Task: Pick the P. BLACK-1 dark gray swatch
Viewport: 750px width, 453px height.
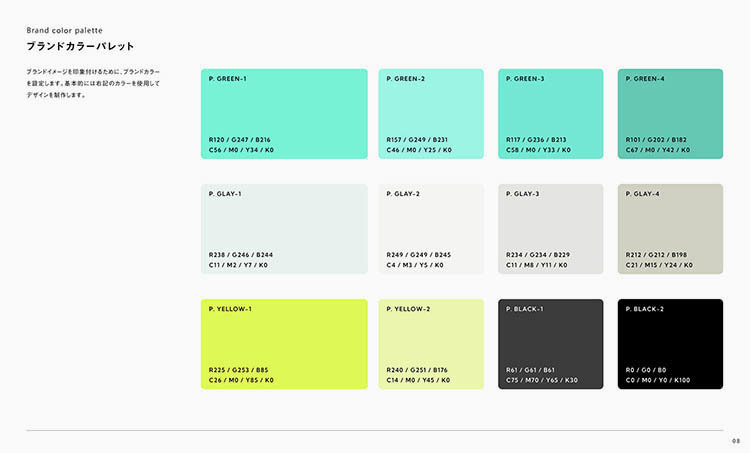Action: [x=550, y=343]
